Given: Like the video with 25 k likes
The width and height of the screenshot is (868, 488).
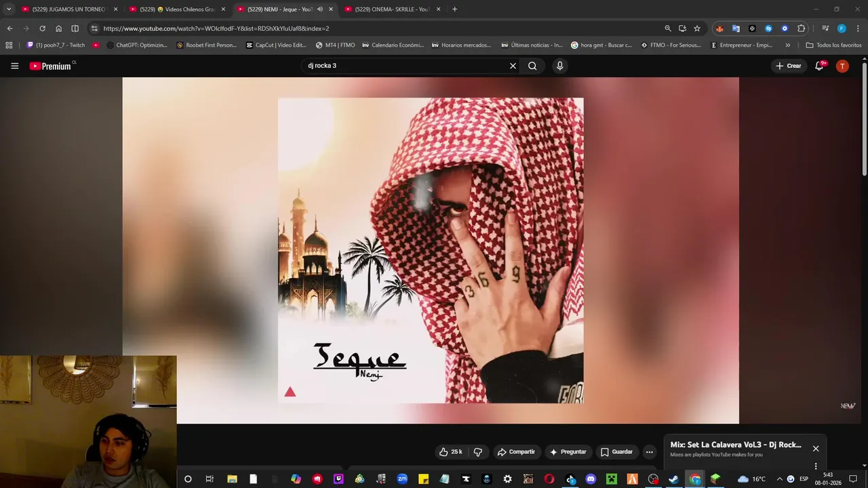Looking at the screenshot, I should [451, 452].
